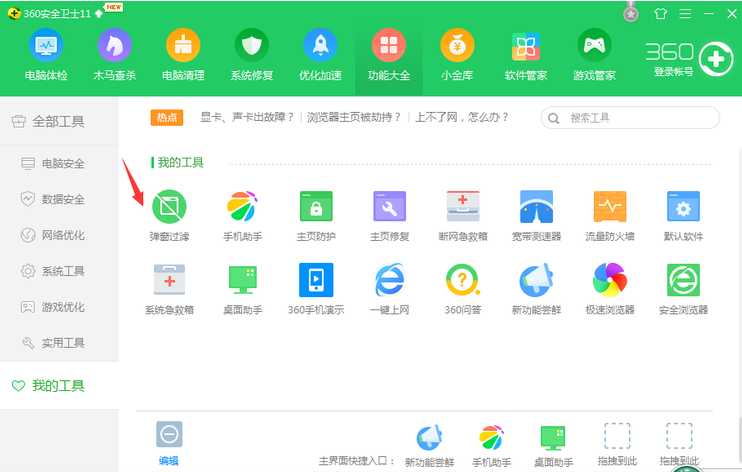Open 手机助手 quick-entry shortcut at bottom
The height and width of the screenshot is (472, 742).
pyautogui.click(x=491, y=445)
